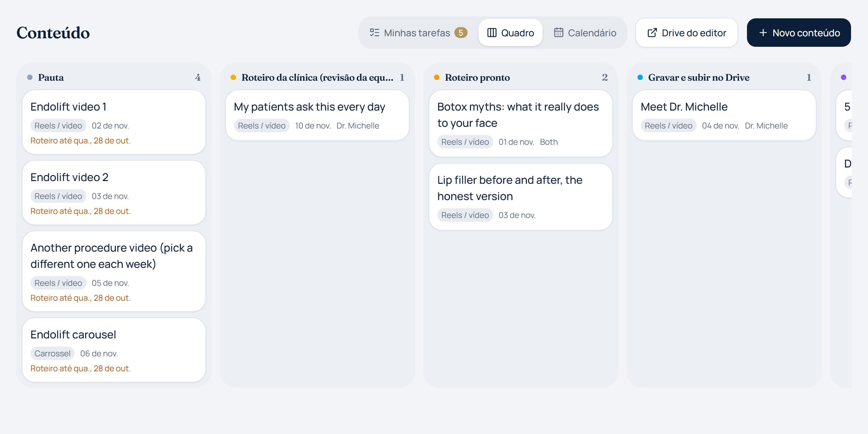Screen dimensions: 868x434
Task: Click the Conteúdo page heading
Action: (53, 33)
